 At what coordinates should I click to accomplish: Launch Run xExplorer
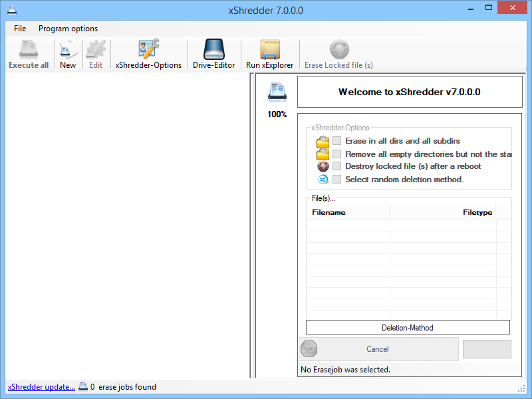pos(270,55)
